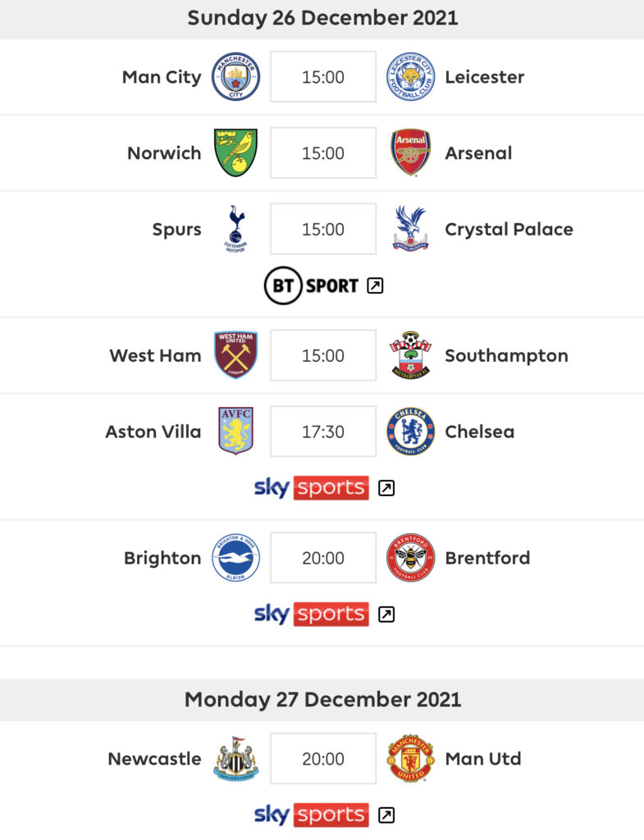644x840 pixels.
Task: Select the Chelsea lion crest
Action: pos(410,431)
